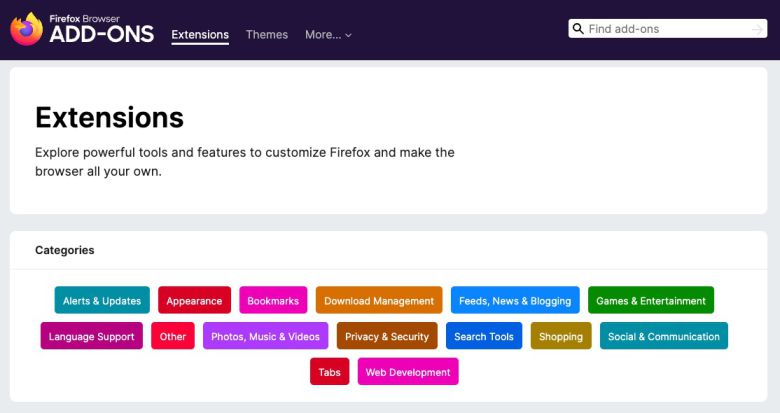This screenshot has height=413, width=780.
Task: Expand the More… dropdown menu
Action: tap(328, 35)
